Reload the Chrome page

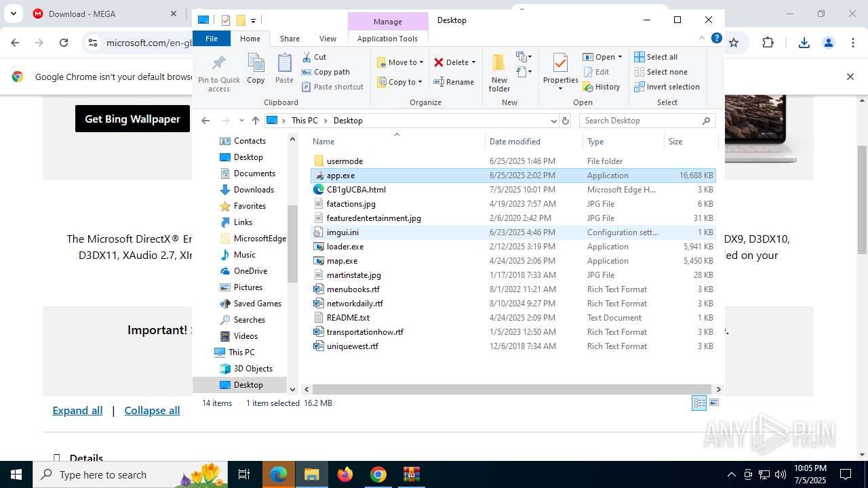pyautogui.click(x=64, y=43)
